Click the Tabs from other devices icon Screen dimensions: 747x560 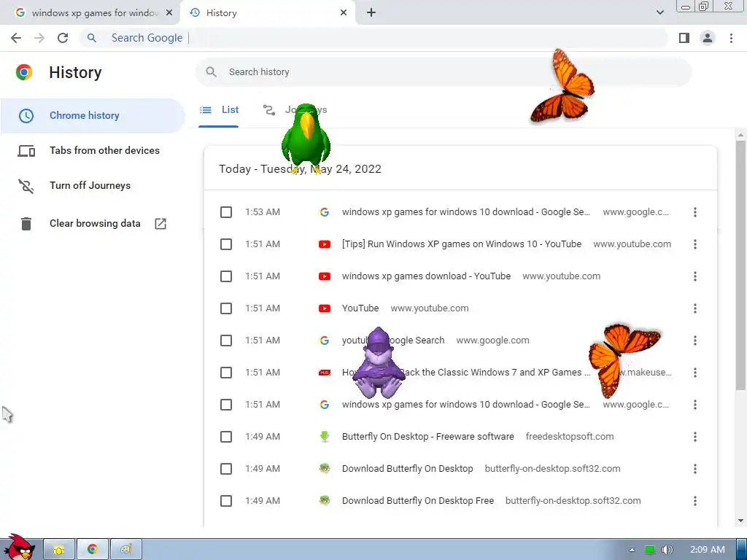point(26,151)
